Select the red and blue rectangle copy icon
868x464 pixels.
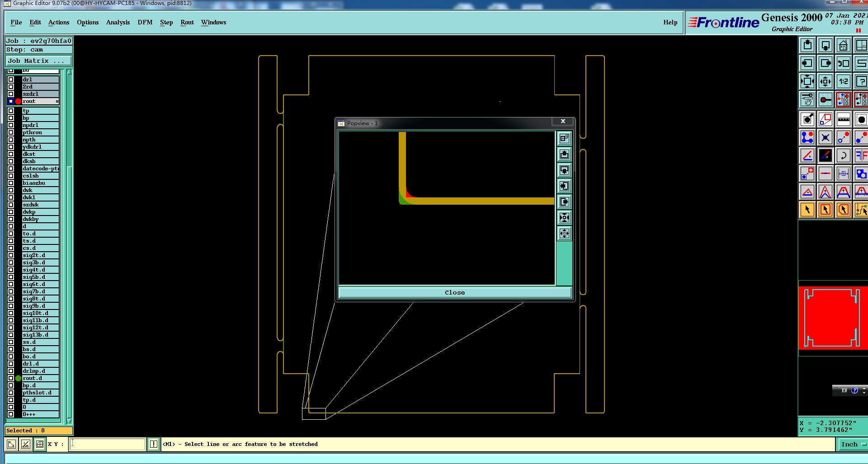click(x=826, y=119)
